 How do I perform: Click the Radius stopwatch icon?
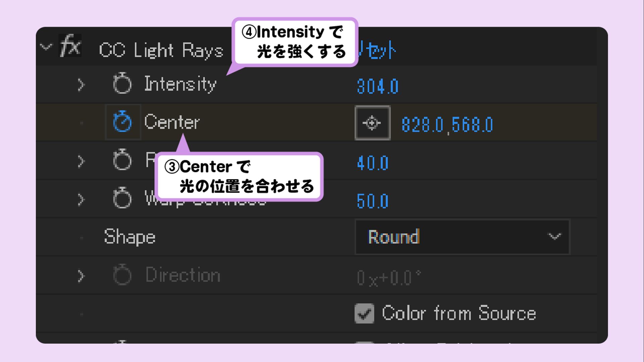pos(122,160)
